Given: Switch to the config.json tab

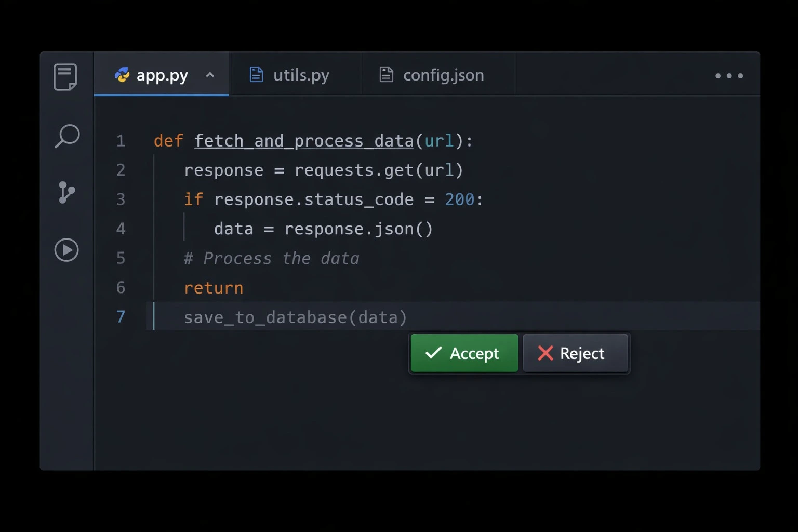Looking at the screenshot, I should [438, 74].
